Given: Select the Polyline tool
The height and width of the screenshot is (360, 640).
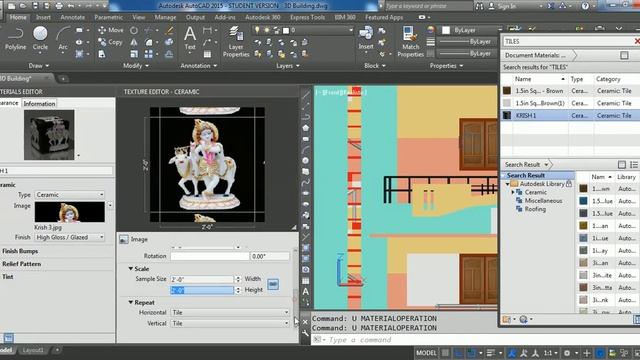Looking at the screenshot, I should point(15,38).
